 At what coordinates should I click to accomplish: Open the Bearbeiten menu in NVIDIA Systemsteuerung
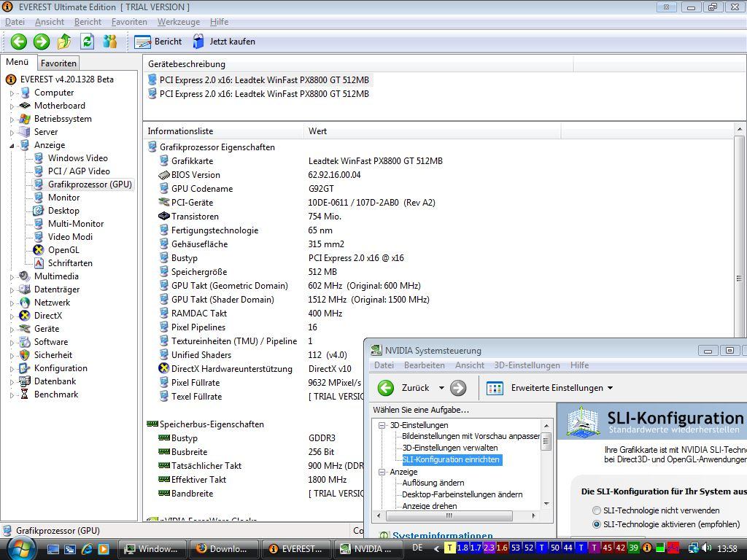(x=425, y=365)
